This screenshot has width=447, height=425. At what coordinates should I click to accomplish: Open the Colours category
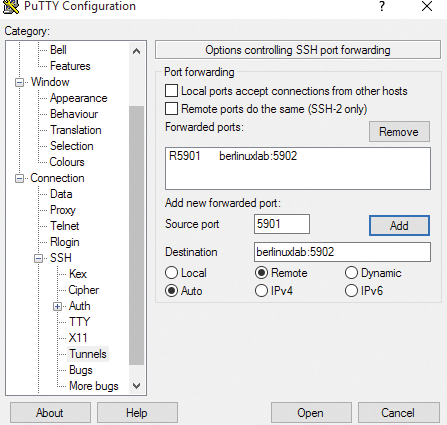tap(67, 162)
